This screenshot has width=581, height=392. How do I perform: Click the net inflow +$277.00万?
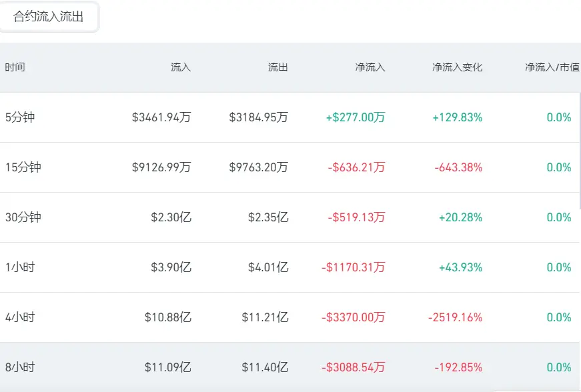[x=356, y=117]
